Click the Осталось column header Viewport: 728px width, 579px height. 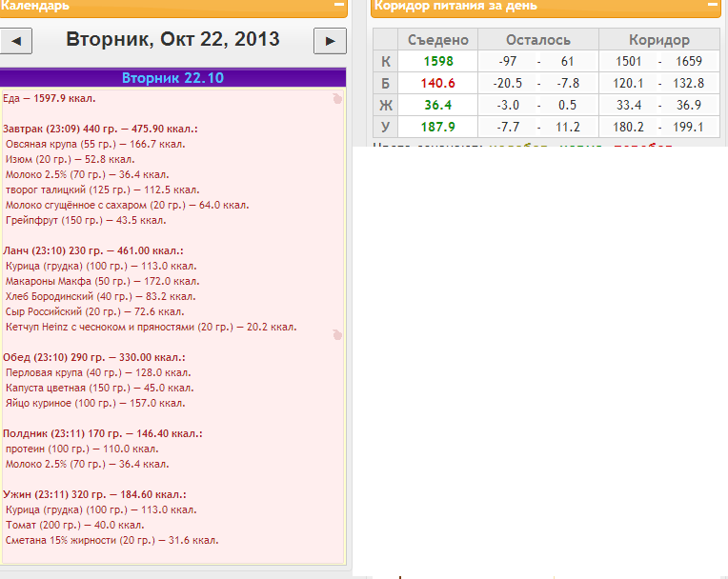coord(538,40)
